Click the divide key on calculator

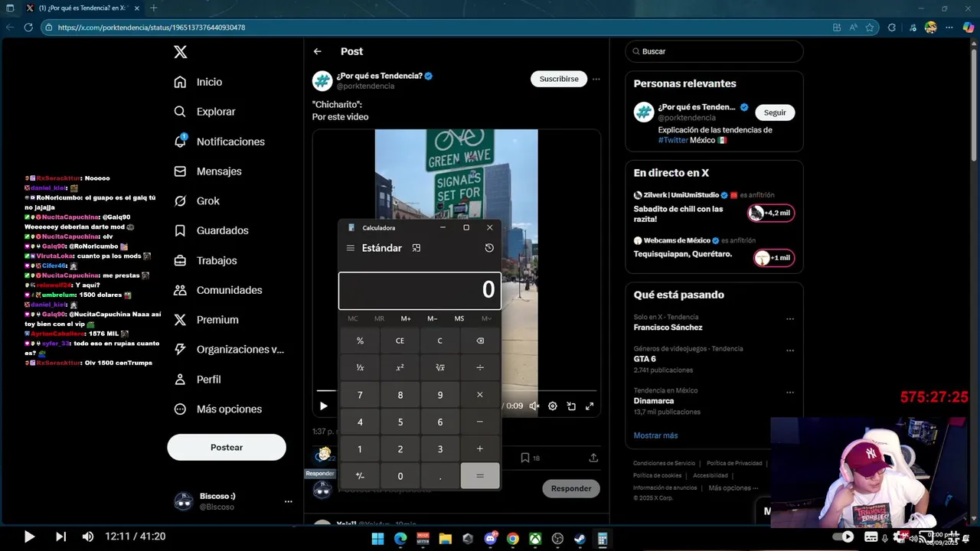tap(480, 367)
